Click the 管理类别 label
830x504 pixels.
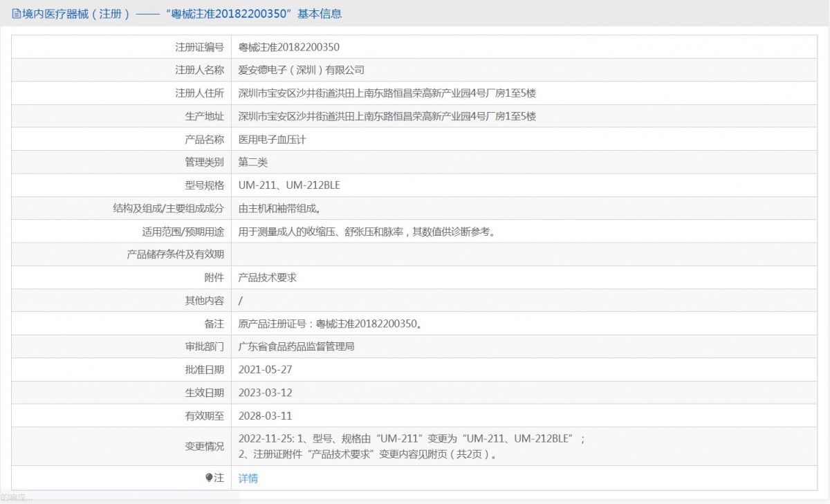tap(205, 162)
